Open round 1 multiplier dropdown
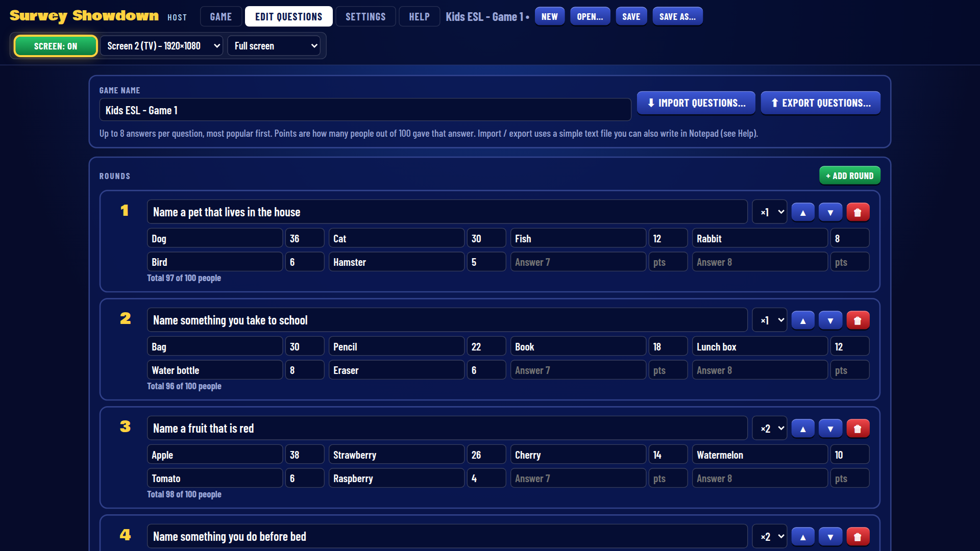980x551 pixels. coord(770,212)
